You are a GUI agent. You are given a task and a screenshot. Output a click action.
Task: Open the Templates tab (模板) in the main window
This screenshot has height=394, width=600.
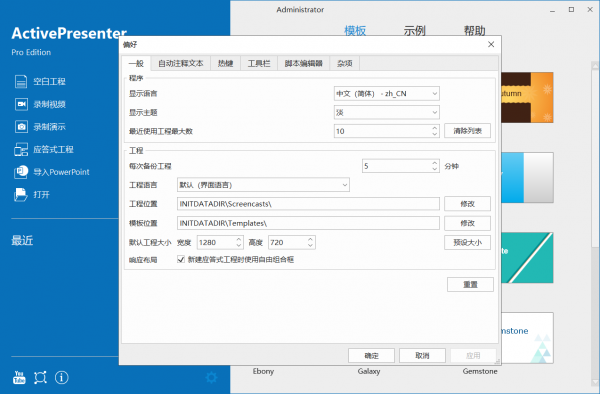355,30
